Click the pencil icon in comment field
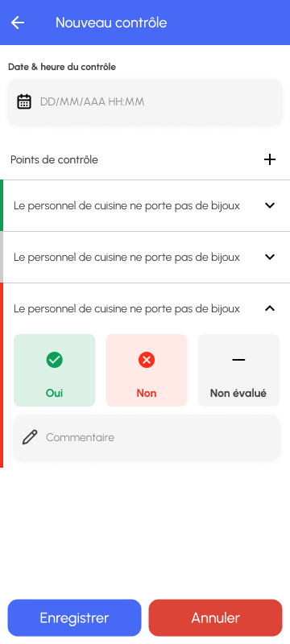 pyautogui.click(x=30, y=437)
